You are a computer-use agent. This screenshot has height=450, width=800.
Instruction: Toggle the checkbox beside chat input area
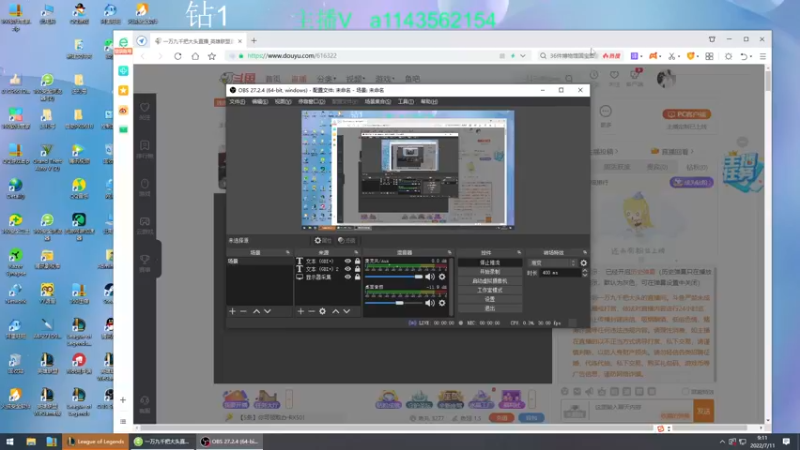coord(685,391)
